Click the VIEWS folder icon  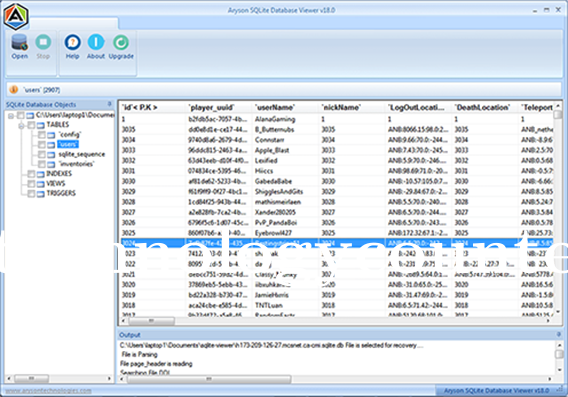point(41,184)
